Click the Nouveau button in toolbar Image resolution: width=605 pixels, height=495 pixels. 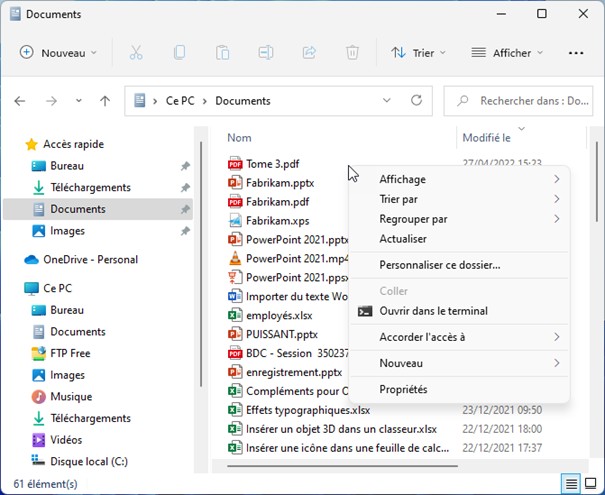click(59, 53)
